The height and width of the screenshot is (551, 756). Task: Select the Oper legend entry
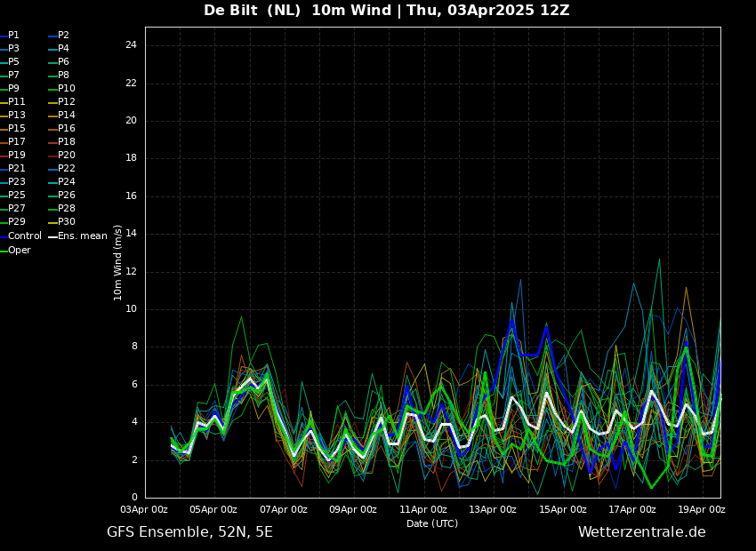[15, 251]
